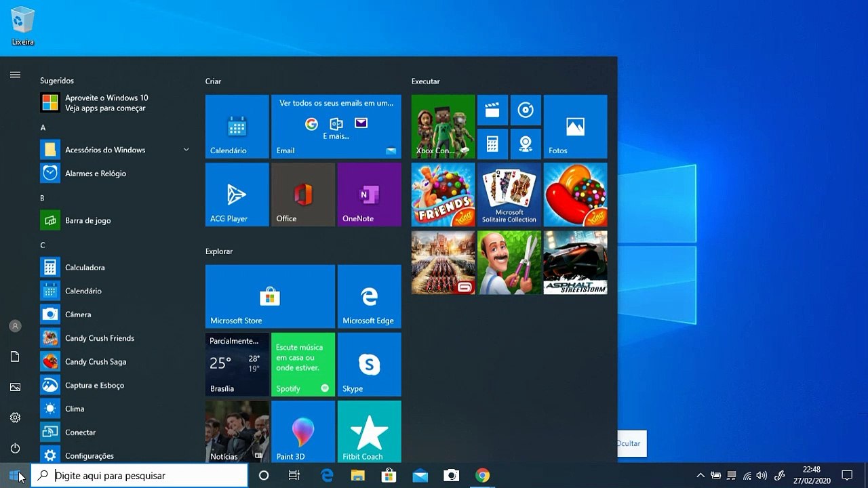This screenshot has height=488, width=868.
Task: Launch the Microsoft Edge tile
Action: click(369, 296)
